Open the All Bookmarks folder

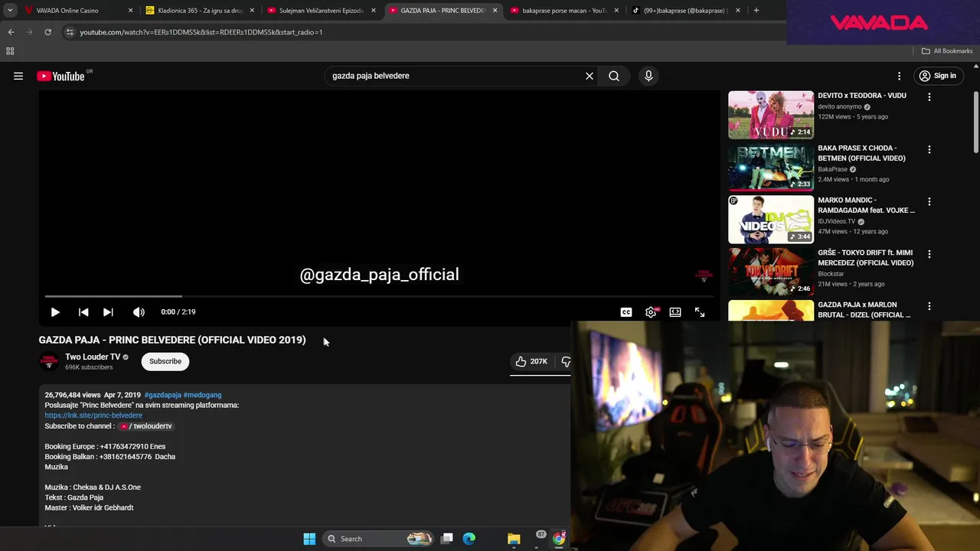[x=947, y=51]
